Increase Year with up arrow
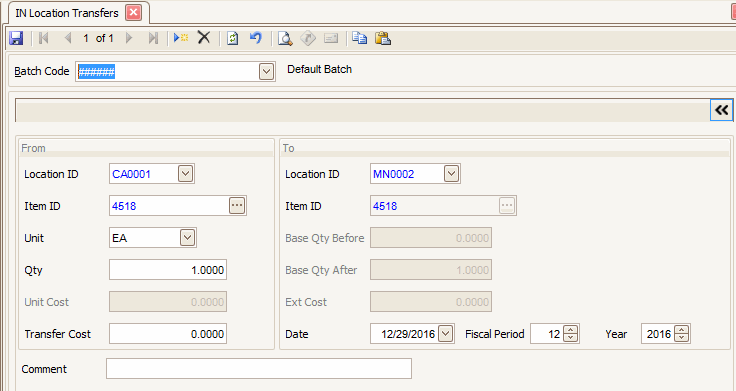736x391 pixels. coord(681,330)
